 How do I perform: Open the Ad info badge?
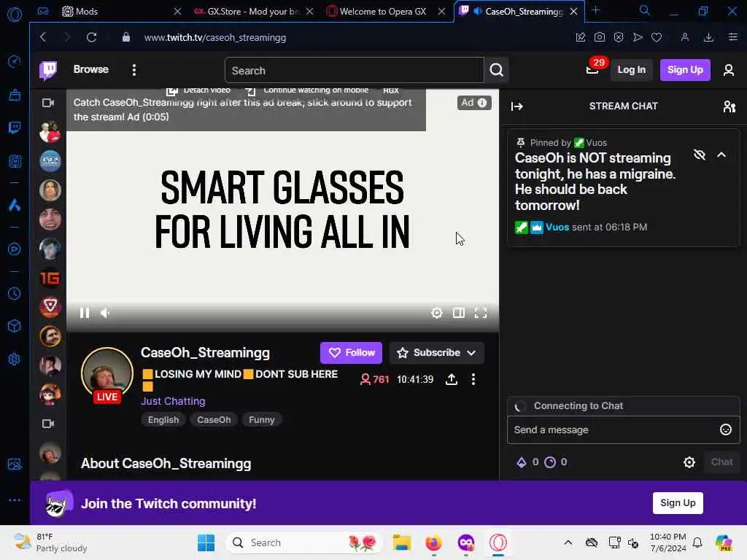click(473, 103)
